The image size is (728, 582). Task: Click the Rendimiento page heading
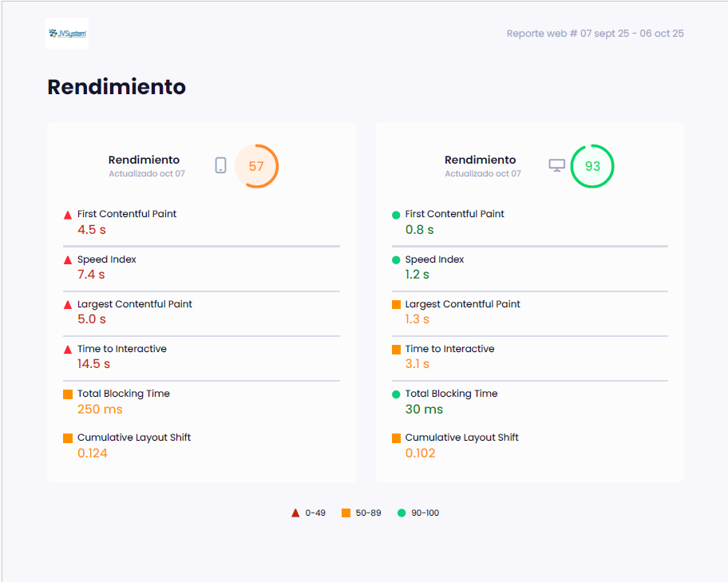point(117,87)
